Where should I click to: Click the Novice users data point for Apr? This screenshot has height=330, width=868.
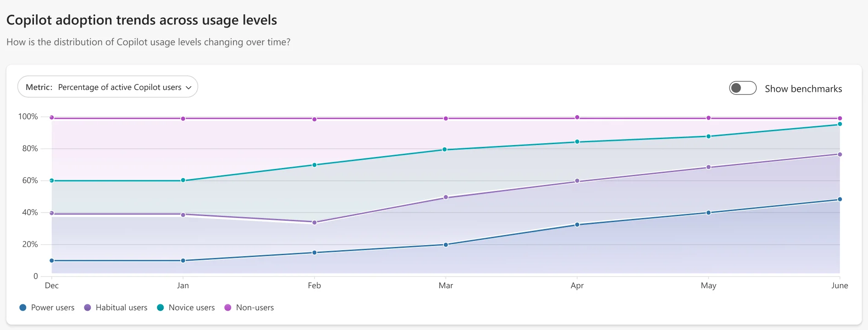577,142
